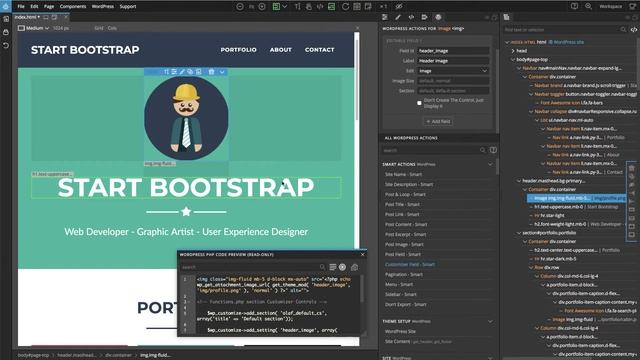Image resolution: width=640 pixels, height=360 pixels.
Task: Open dropdown arrow next to layout icon
Action: click(285, 7)
